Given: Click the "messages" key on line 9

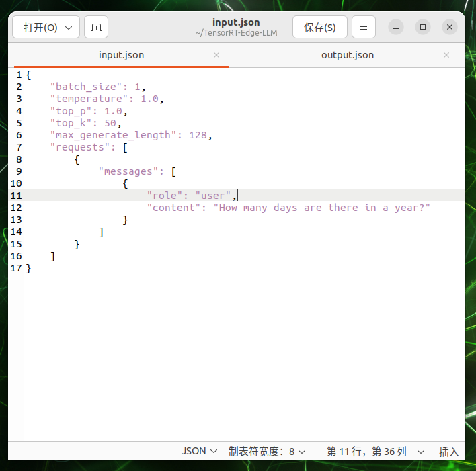Looking at the screenshot, I should 128,171.
